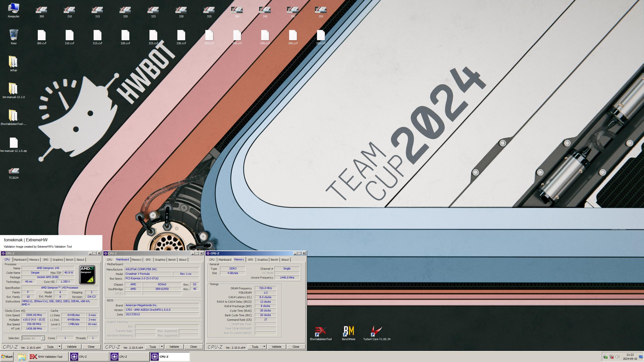Open the EhwValidationTool desktop shortcut
The image size is (644, 362).
tap(321, 333)
